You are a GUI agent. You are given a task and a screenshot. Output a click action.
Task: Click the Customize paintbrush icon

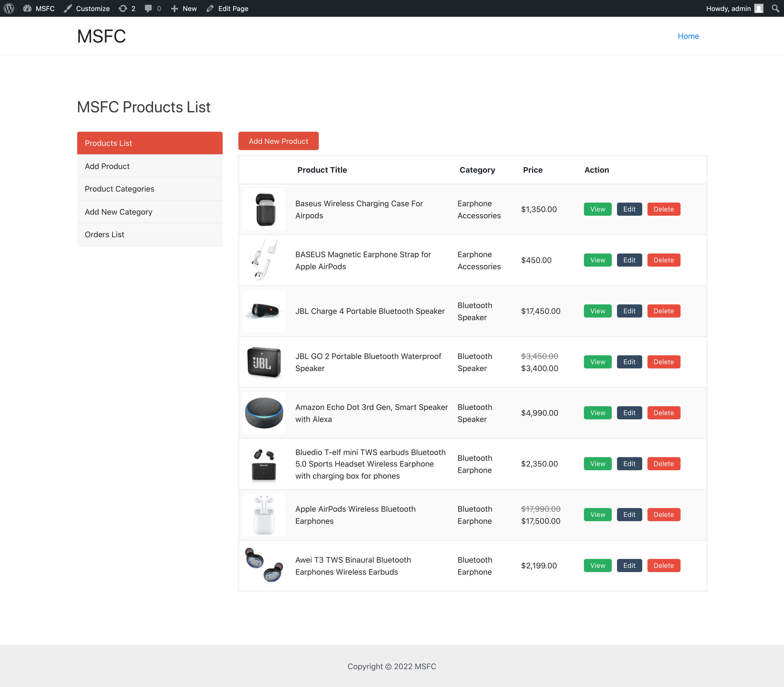coord(68,8)
